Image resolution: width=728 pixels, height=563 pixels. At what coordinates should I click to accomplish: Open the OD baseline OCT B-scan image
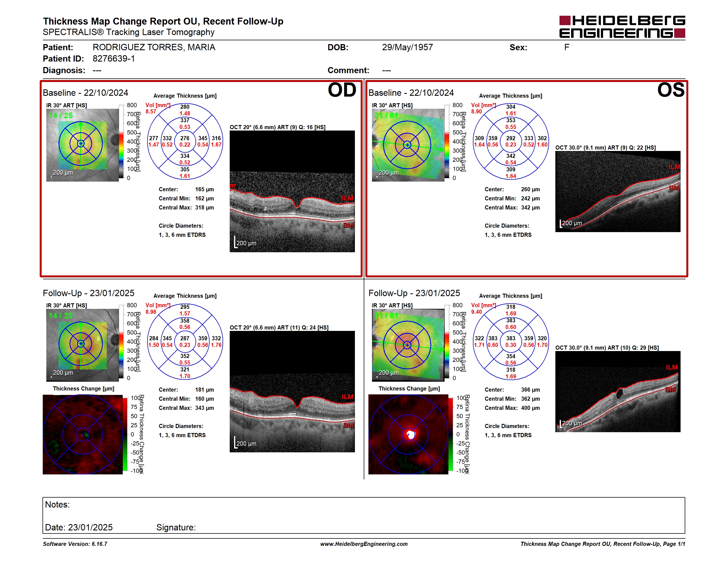point(292,192)
